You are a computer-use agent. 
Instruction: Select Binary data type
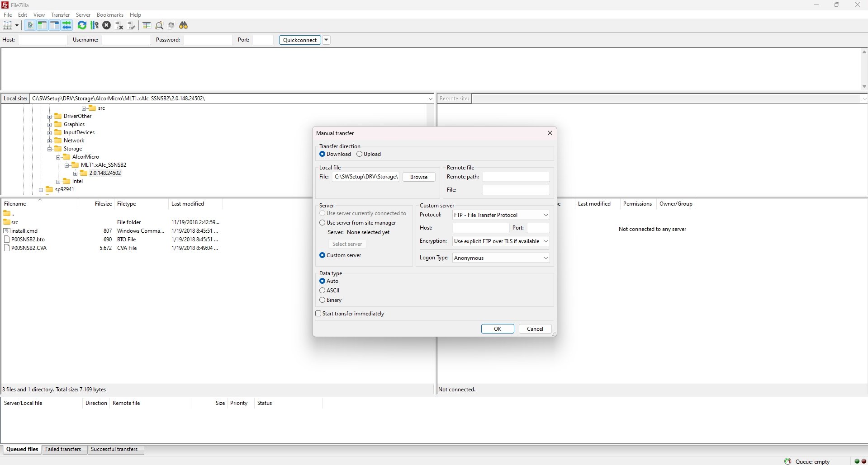click(x=322, y=300)
